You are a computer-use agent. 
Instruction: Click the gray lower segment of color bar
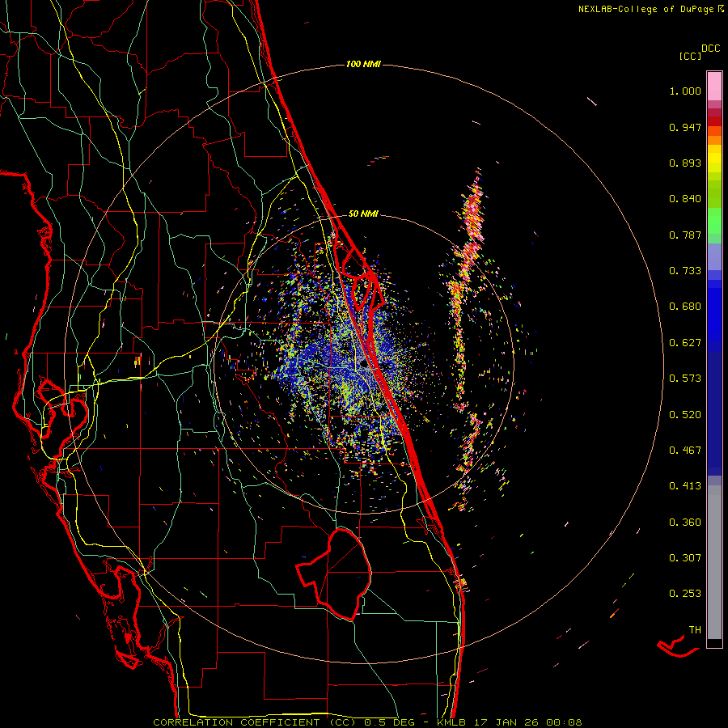click(714, 562)
